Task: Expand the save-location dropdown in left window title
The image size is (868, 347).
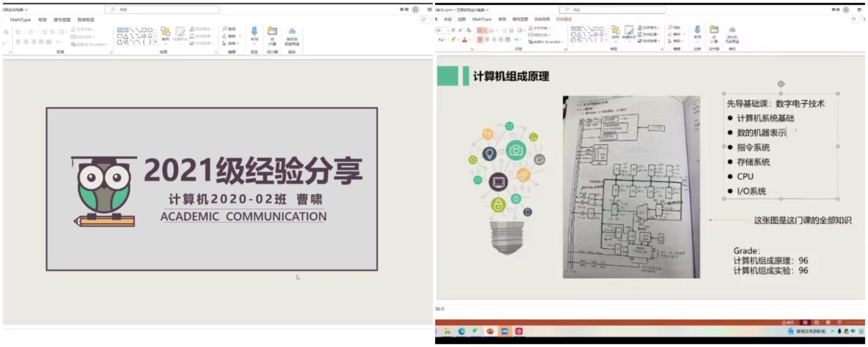Action: (26, 10)
